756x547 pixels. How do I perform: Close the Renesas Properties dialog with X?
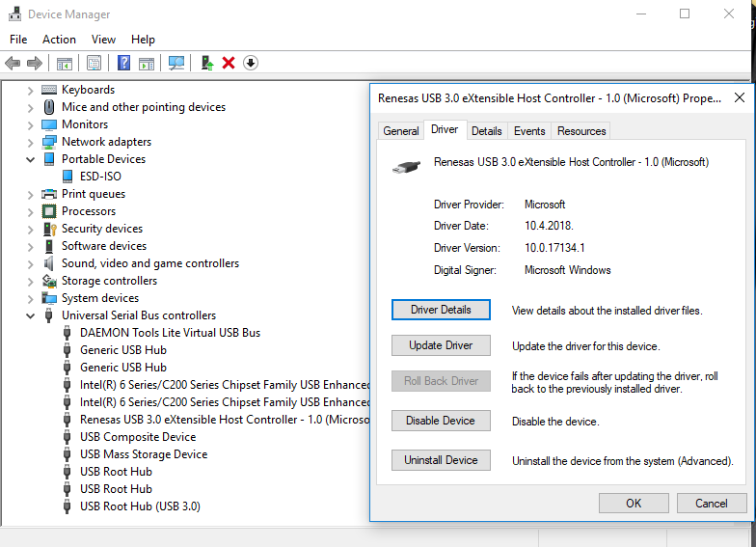click(x=739, y=98)
